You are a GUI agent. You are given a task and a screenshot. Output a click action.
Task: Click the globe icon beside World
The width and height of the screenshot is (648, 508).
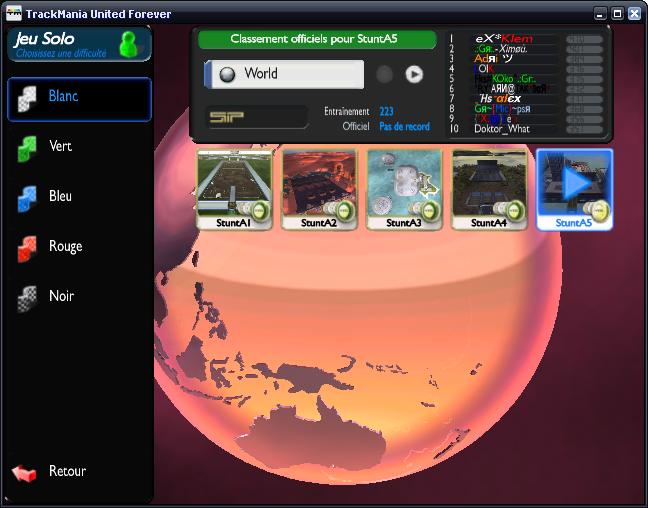pos(226,74)
